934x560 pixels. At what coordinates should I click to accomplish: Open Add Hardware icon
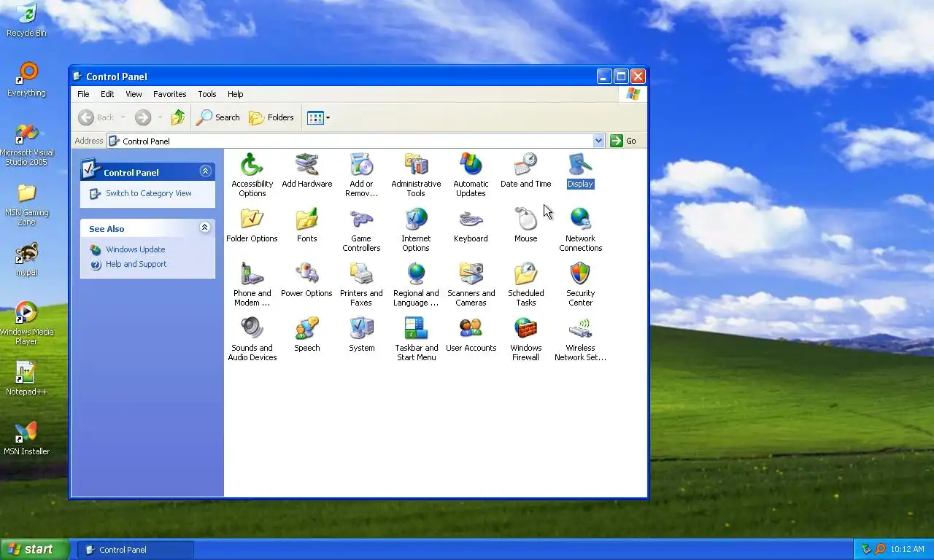(x=306, y=171)
